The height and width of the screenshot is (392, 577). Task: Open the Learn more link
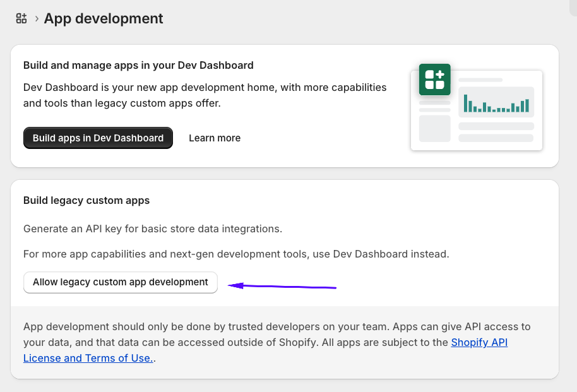coord(215,138)
